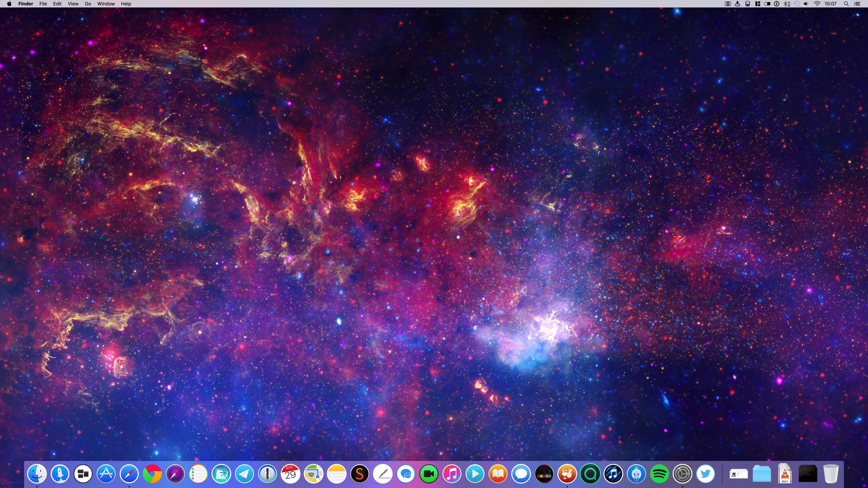This screenshot has height=488, width=868.
Task: Click the switch-shaped menu bar icon
Action: click(x=767, y=4)
